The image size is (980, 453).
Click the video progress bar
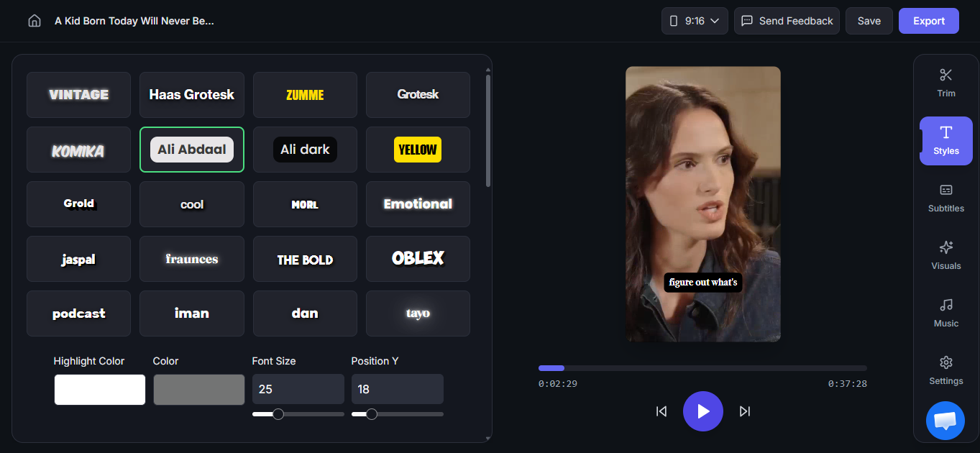[702, 368]
